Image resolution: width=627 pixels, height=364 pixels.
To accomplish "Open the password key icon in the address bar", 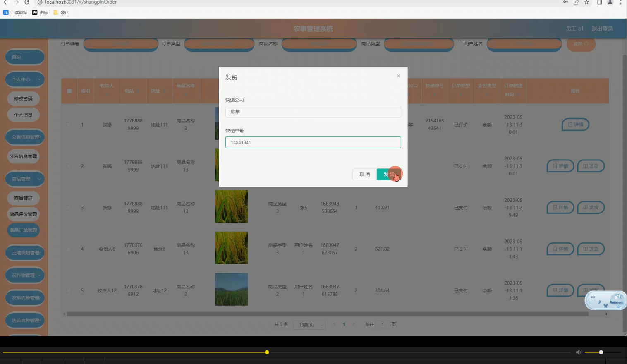I will pos(565,2).
